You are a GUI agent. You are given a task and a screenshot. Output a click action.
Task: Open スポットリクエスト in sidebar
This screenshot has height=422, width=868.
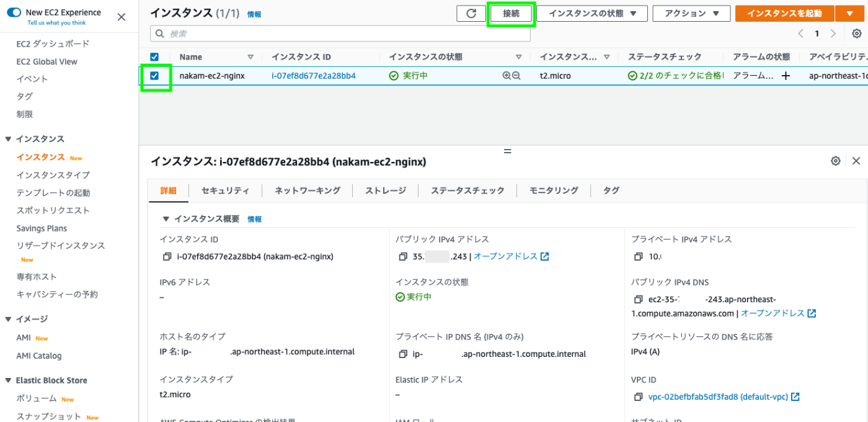[x=53, y=210]
